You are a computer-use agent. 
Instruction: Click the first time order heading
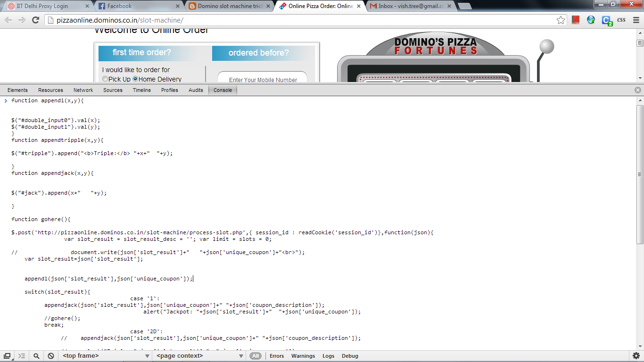tap(142, 52)
